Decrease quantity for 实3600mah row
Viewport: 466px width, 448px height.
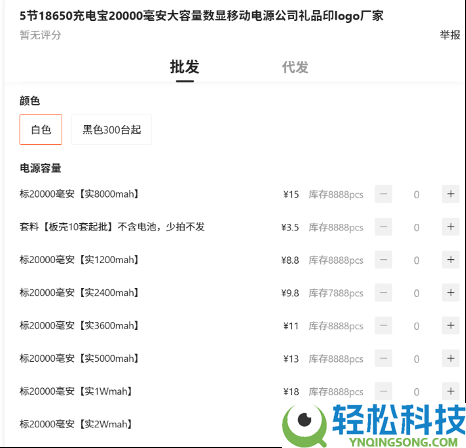click(x=383, y=326)
